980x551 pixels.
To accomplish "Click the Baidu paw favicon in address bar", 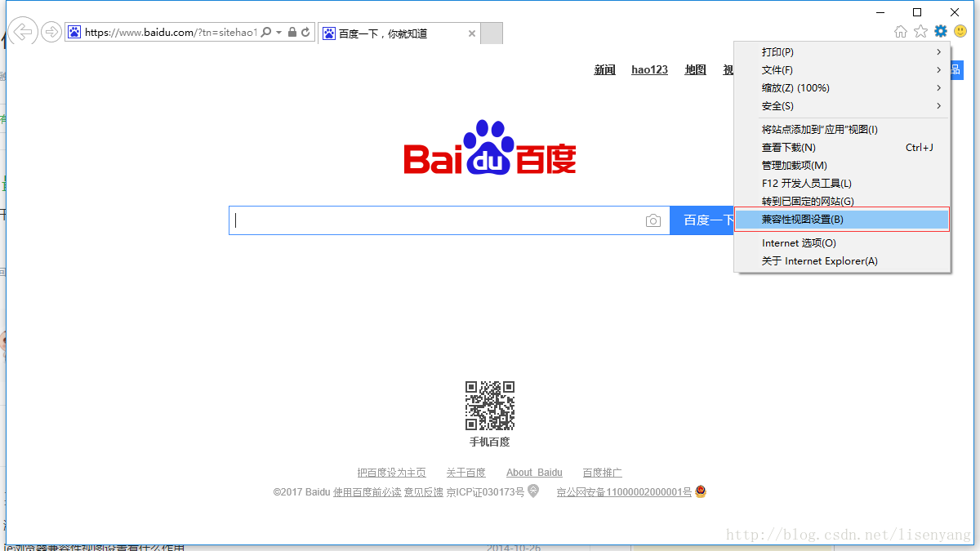I will (74, 33).
